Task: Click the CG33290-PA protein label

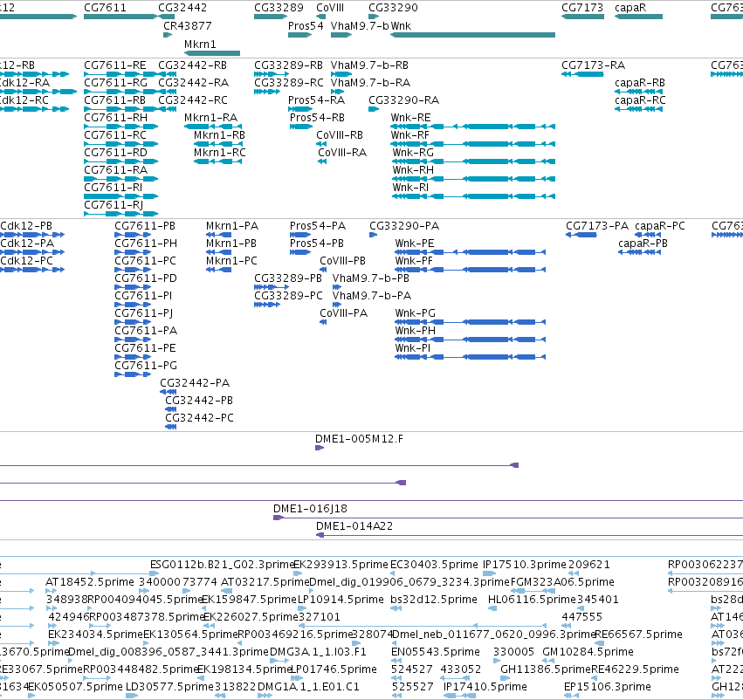Action: coord(403,226)
